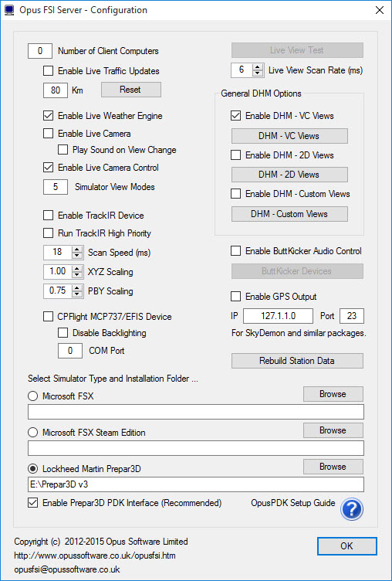Select Microsoft FSX radio button
Image resolution: width=392 pixels, height=581 pixels.
coord(33,396)
